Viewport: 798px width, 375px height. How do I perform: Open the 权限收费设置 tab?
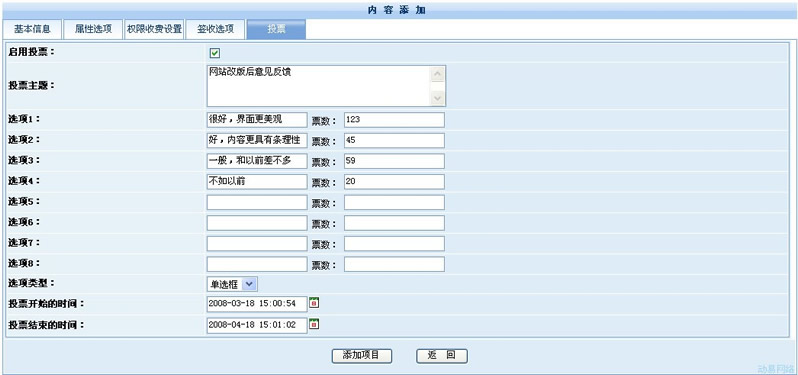[154, 29]
